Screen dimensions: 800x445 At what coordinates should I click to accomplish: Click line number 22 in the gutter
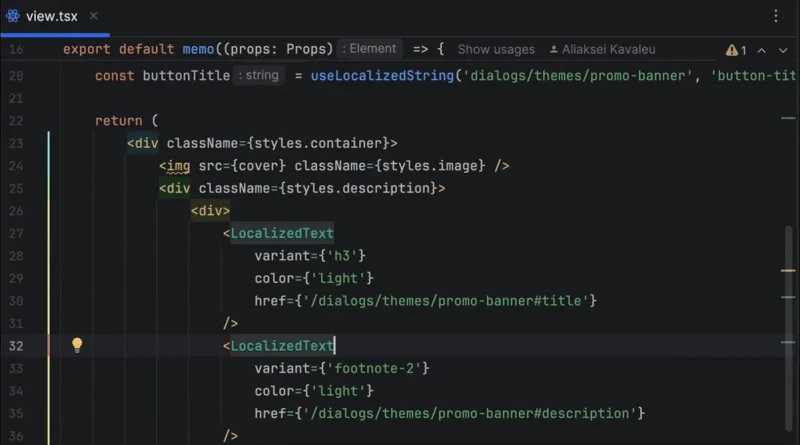pyautogui.click(x=15, y=120)
